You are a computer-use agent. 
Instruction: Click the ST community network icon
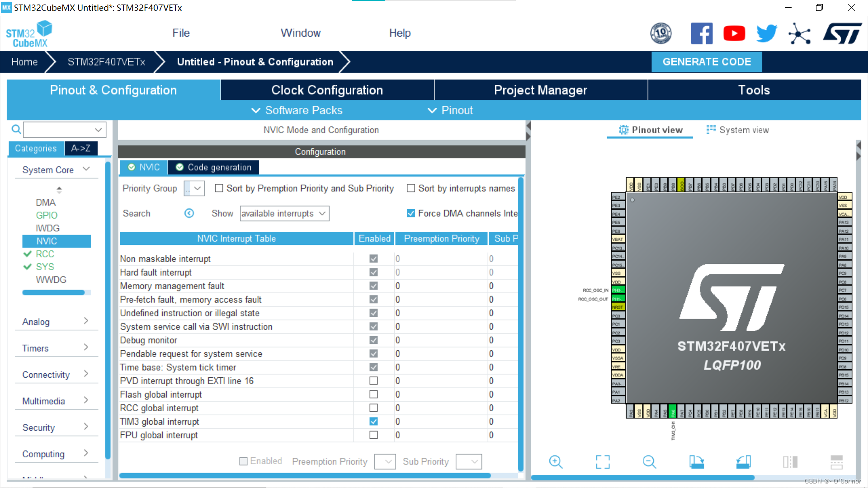[x=799, y=33]
